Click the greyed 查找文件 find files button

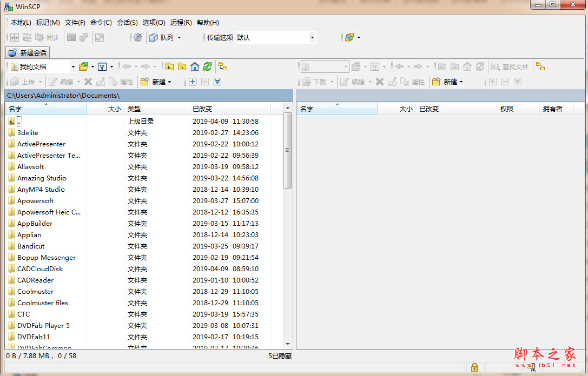[x=510, y=66]
